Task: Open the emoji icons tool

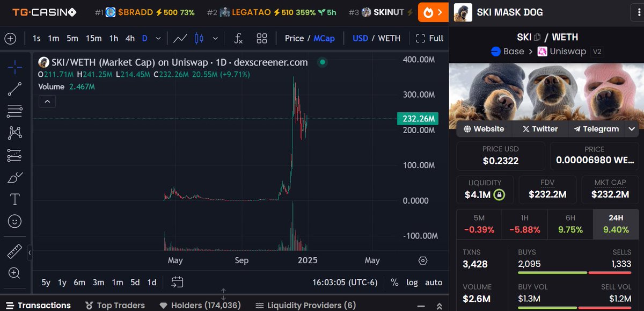Action: [x=14, y=221]
